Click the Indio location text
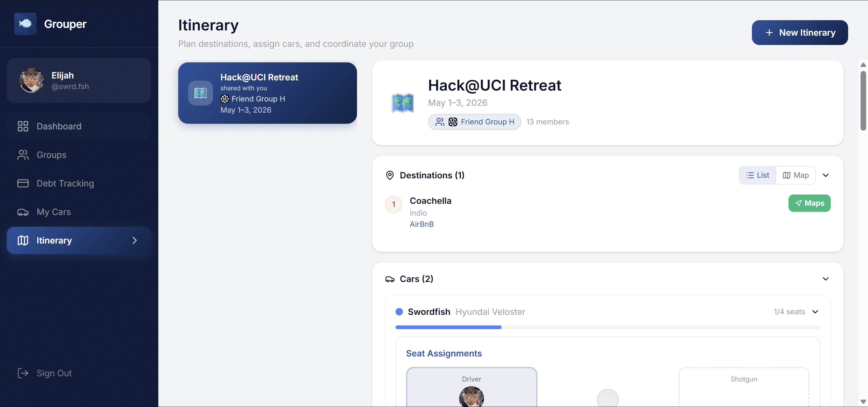Viewport: 868px width, 407px height. click(418, 213)
